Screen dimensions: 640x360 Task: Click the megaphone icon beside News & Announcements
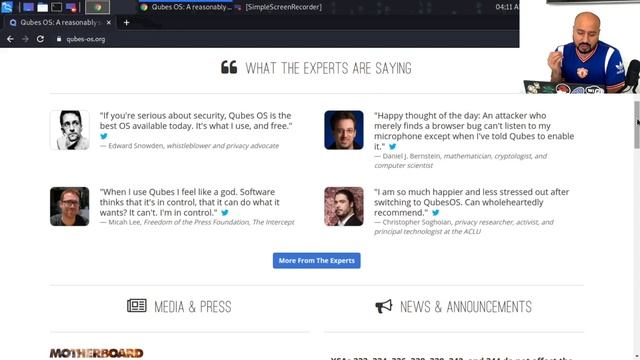point(384,306)
